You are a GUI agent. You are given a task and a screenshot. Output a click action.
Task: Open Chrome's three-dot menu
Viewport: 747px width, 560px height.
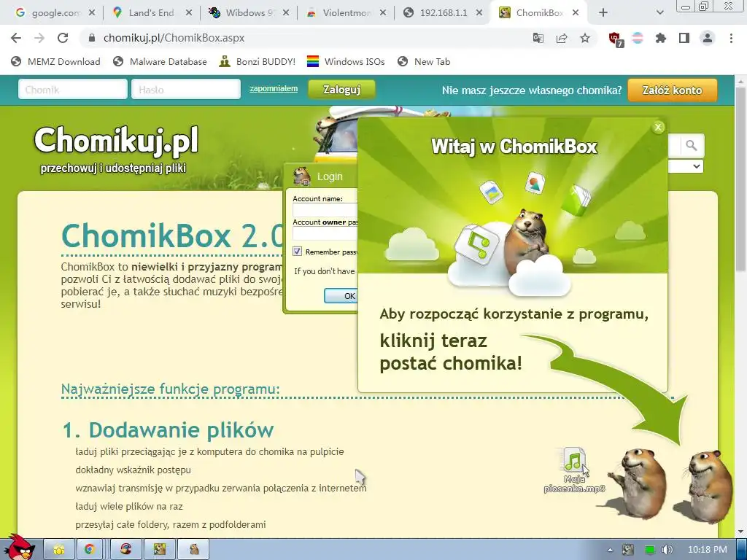[731, 38]
